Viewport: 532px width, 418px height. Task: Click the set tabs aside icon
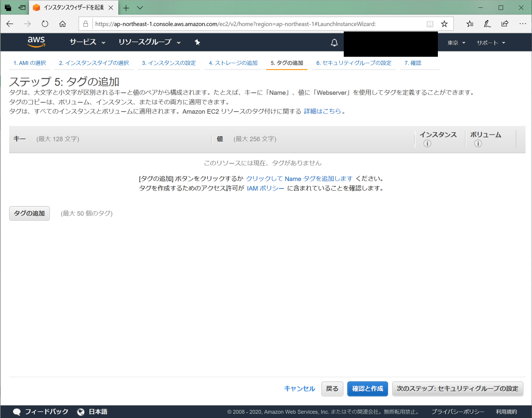point(22,8)
